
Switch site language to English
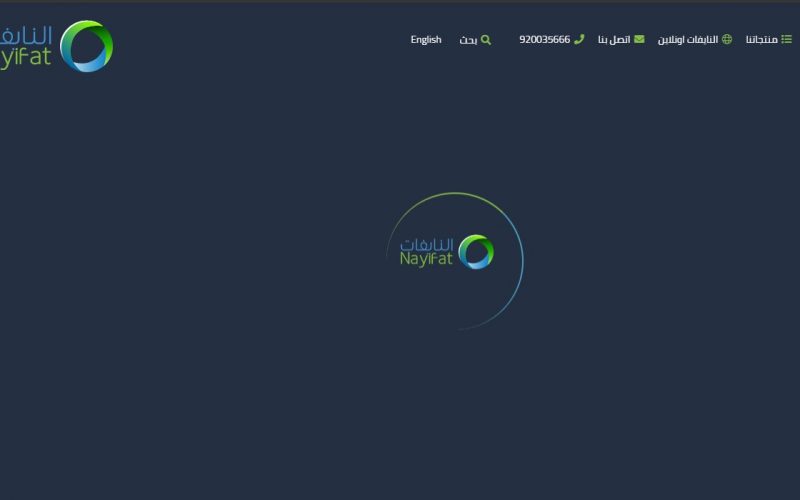click(x=426, y=39)
